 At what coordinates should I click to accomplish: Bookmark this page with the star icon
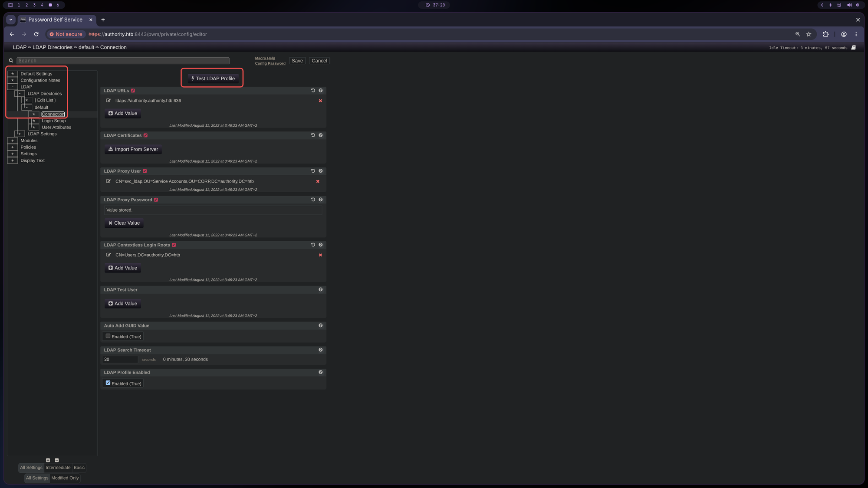pos(809,34)
